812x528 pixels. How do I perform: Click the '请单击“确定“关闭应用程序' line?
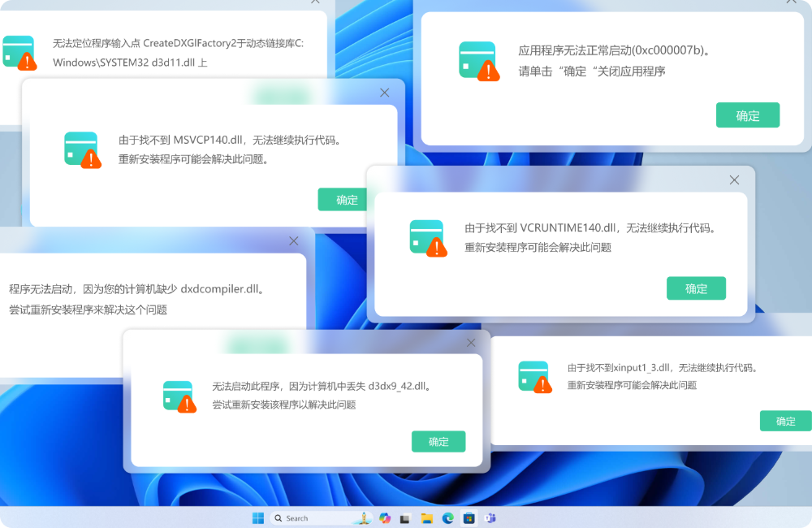pyautogui.click(x=592, y=71)
